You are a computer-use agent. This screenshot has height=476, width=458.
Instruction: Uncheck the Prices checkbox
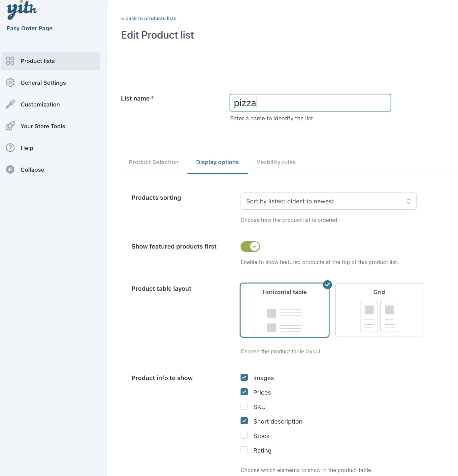(x=244, y=392)
